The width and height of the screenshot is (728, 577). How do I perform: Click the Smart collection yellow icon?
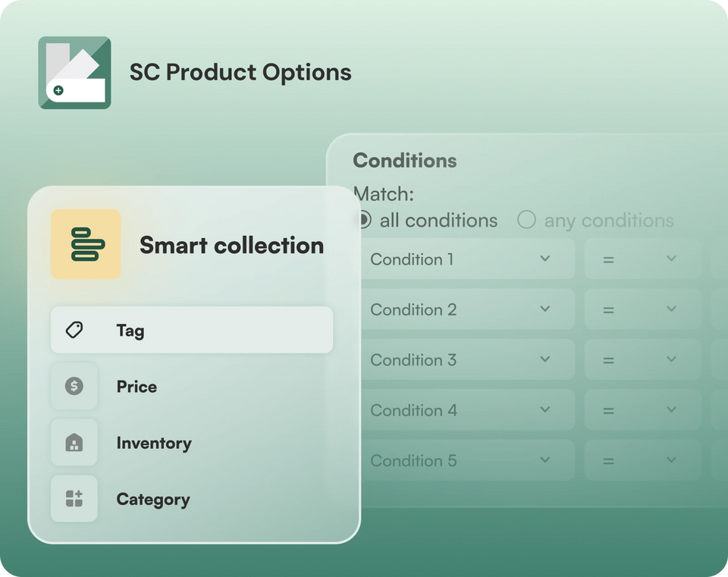click(86, 244)
